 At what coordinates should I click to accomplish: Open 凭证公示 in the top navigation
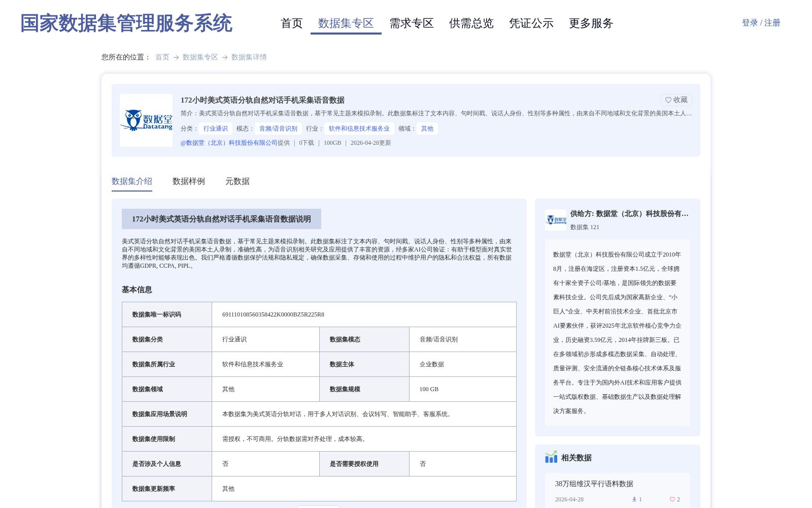click(x=531, y=23)
